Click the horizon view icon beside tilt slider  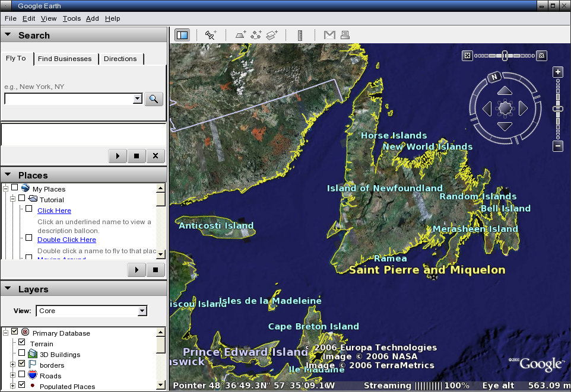(541, 56)
